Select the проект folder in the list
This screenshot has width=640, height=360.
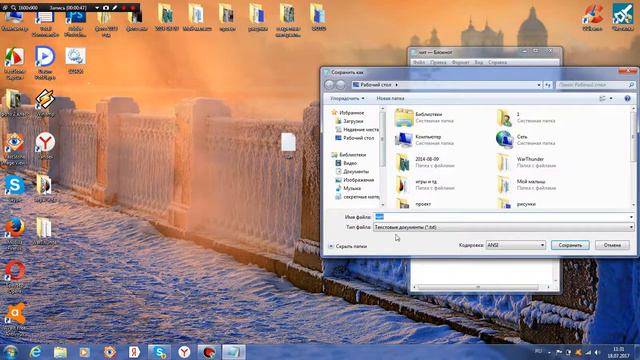click(413, 204)
